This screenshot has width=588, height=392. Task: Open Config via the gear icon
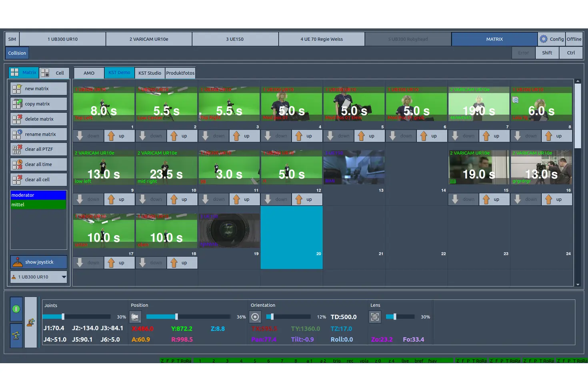[543, 39]
